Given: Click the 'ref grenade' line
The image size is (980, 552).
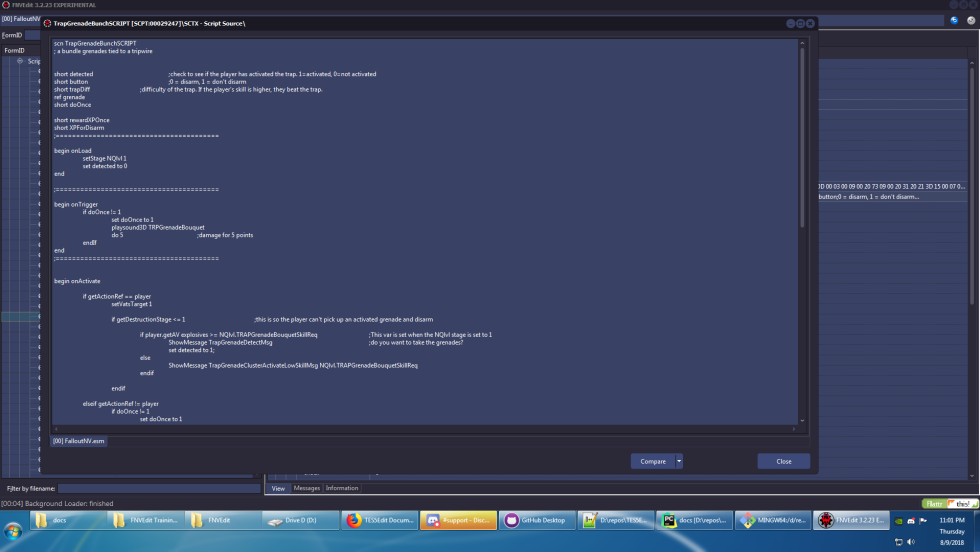Looking at the screenshot, I should (x=69, y=97).
